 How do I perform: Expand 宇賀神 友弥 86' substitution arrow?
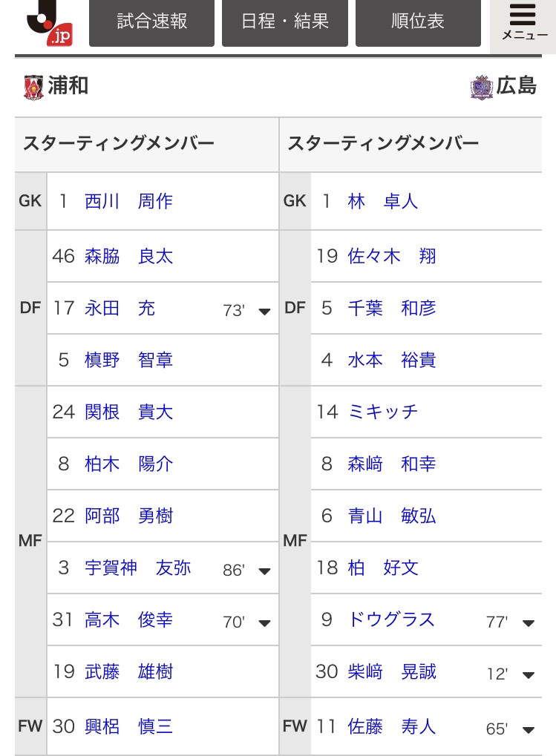pyautogui.click(x=264, y=571)
